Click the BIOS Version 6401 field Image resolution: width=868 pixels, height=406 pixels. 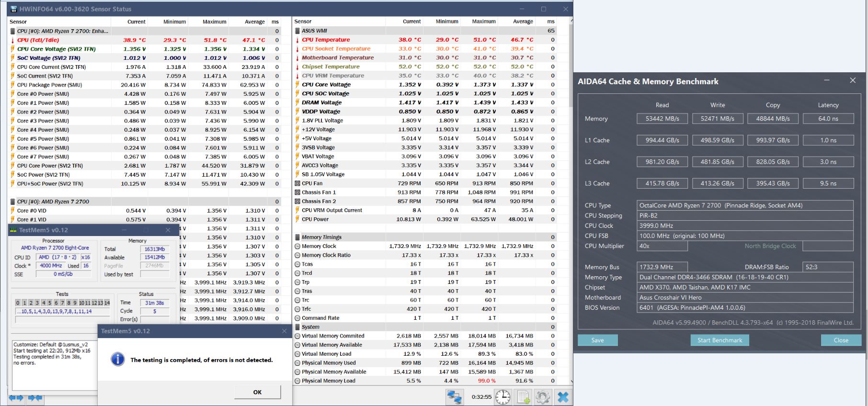(745, 308)
